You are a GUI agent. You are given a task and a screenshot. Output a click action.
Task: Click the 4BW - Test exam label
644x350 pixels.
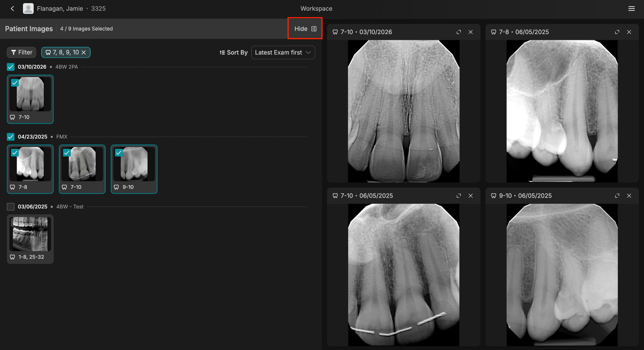point(70,206)
